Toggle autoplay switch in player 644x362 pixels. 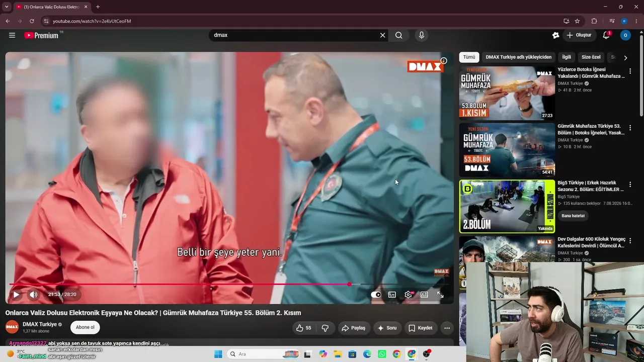tap(376, 295)
